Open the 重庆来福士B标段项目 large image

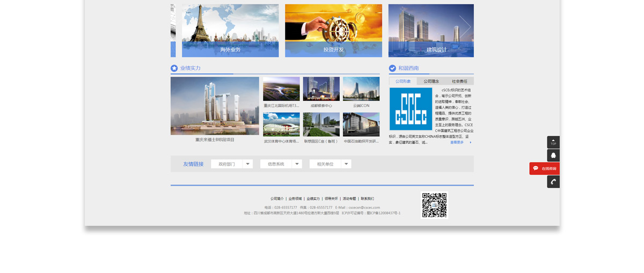[215, 106]
